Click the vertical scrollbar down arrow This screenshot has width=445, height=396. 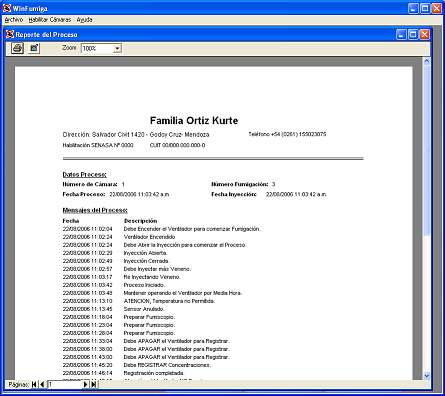tap(426, 376)
